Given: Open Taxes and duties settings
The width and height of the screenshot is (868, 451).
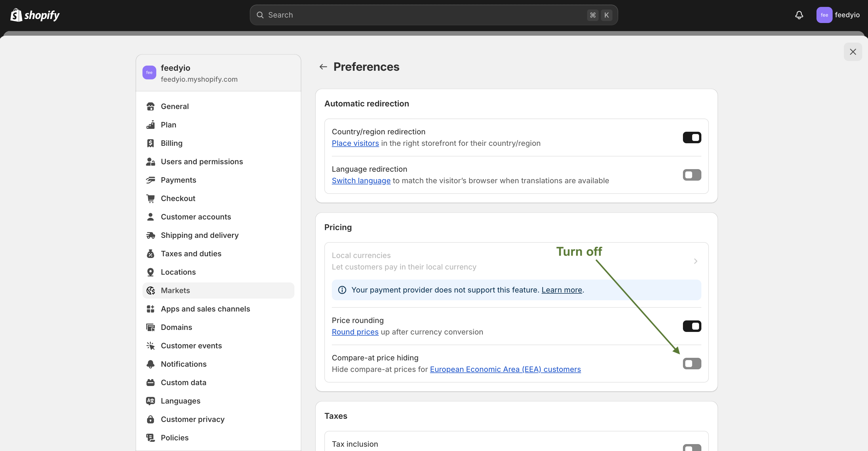Looking at the screenshot, I should pyautogui.click(x=218, y=254).
